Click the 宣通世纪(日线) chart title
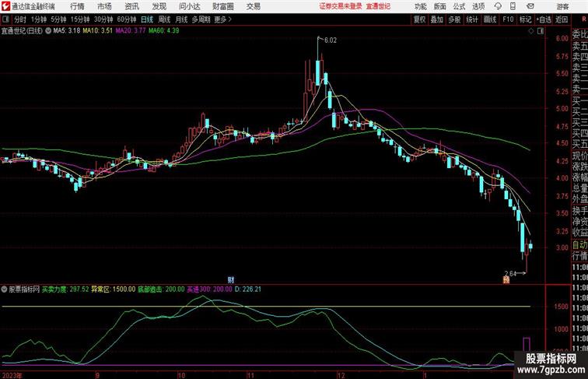 tap(22, 31)
